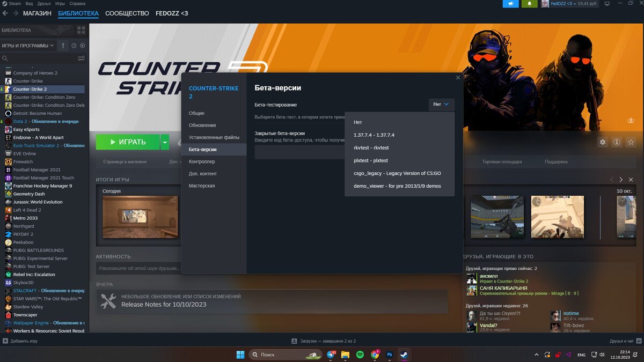The image size is (644, 362).
Task: Open Друзья и чат panel
Action: coord(625,341)
